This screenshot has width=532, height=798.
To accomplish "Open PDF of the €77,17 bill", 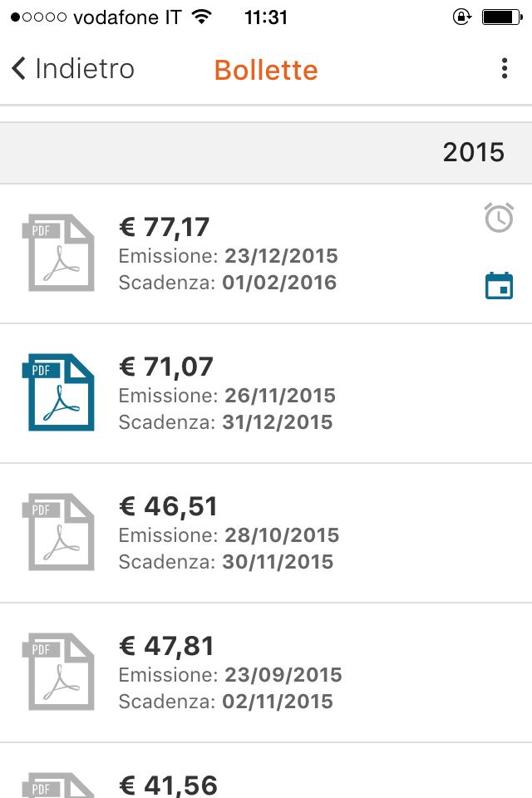I will (x=57, y=253).
